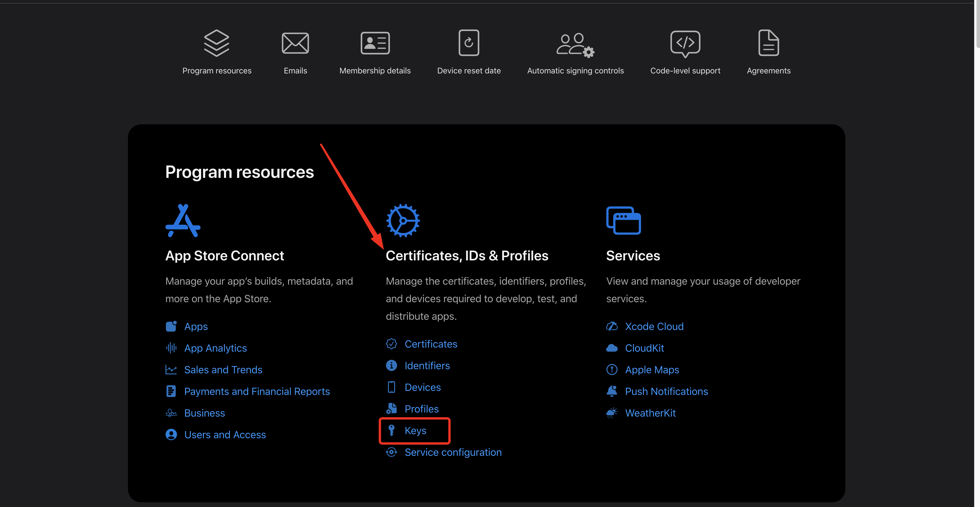The height and width of the screenshot is (507, 980).
Task: Click the Profiles file icon
Action: tap(391, 409)
